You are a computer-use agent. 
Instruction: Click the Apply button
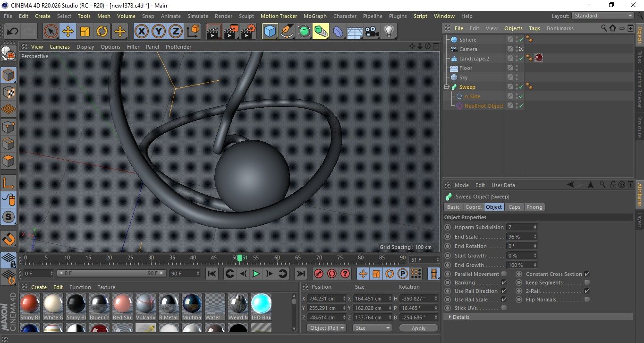click(x=418, y=328)
